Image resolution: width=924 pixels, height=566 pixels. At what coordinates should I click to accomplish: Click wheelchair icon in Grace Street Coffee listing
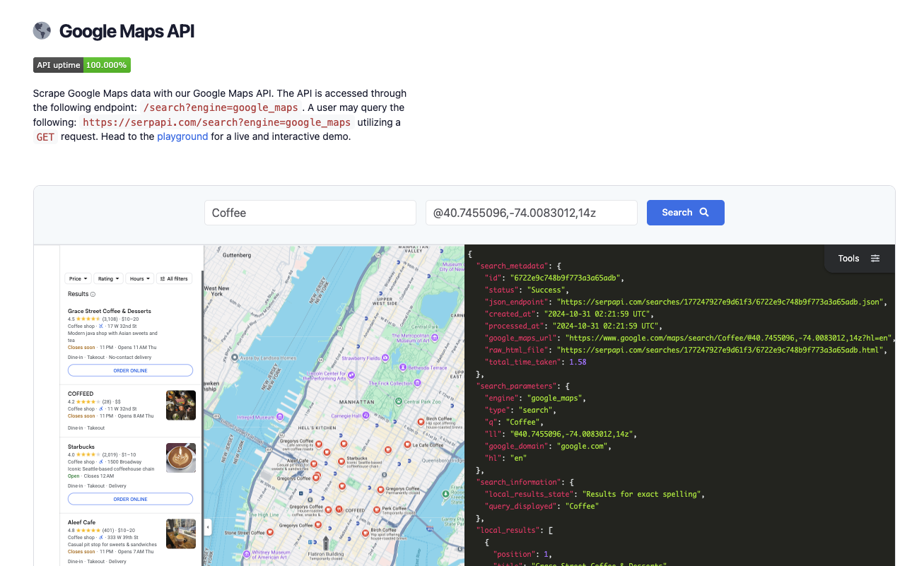tap(101, 326)
